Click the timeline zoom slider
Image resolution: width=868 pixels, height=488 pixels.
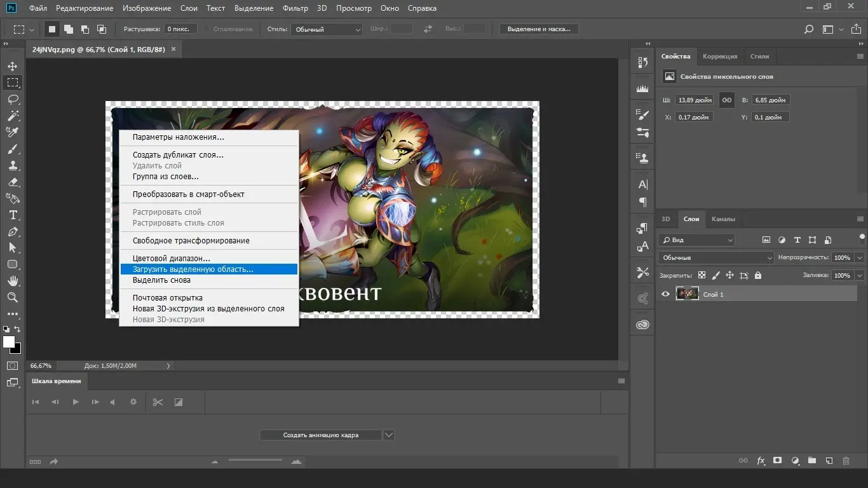click(255, 460)
